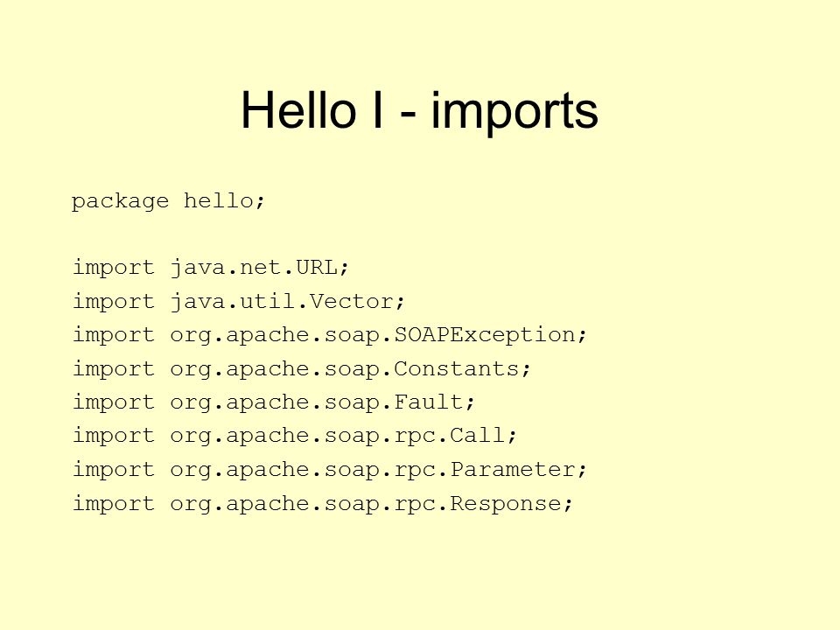This screenshot has width=840, height=630.
Task: Select the soap.Constants import line
Action: point(302,369)
